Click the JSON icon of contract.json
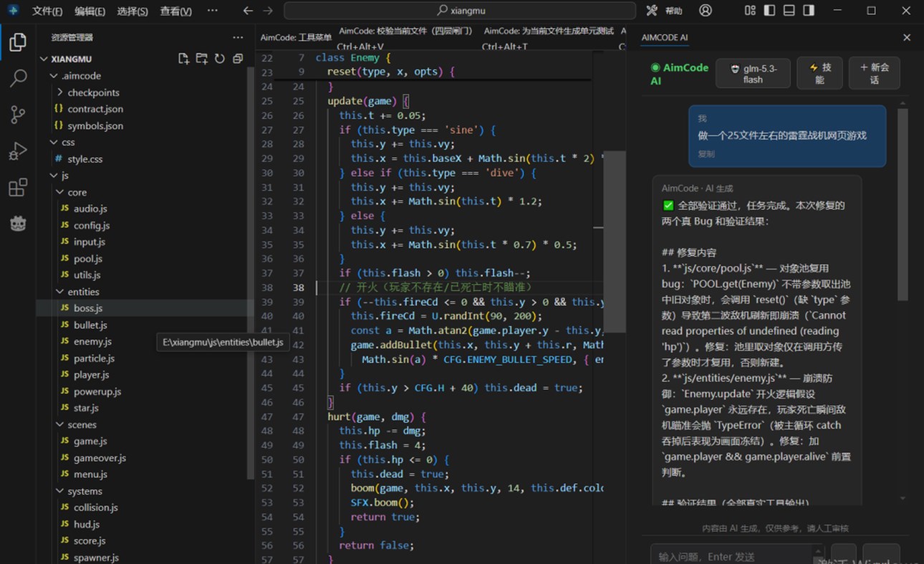 59,109
